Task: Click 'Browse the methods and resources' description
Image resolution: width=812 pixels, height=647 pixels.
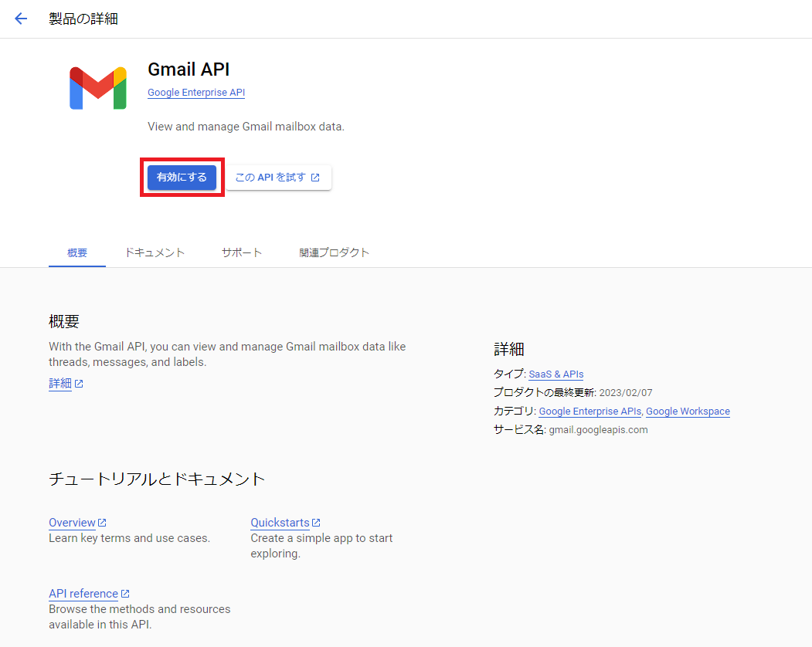Action: pyautogui.click(x=139, y=617)
